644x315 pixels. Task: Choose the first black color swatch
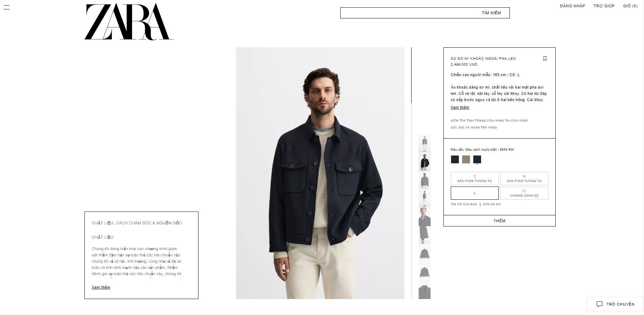tap(455, 159)
